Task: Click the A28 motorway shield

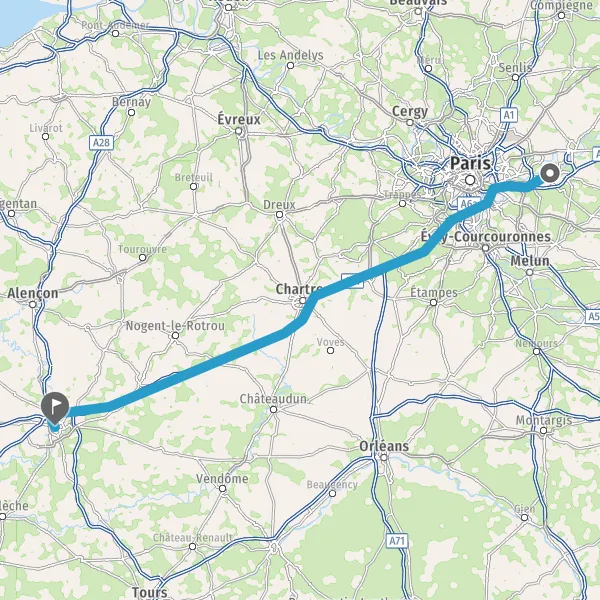Action: pos(101,142)
